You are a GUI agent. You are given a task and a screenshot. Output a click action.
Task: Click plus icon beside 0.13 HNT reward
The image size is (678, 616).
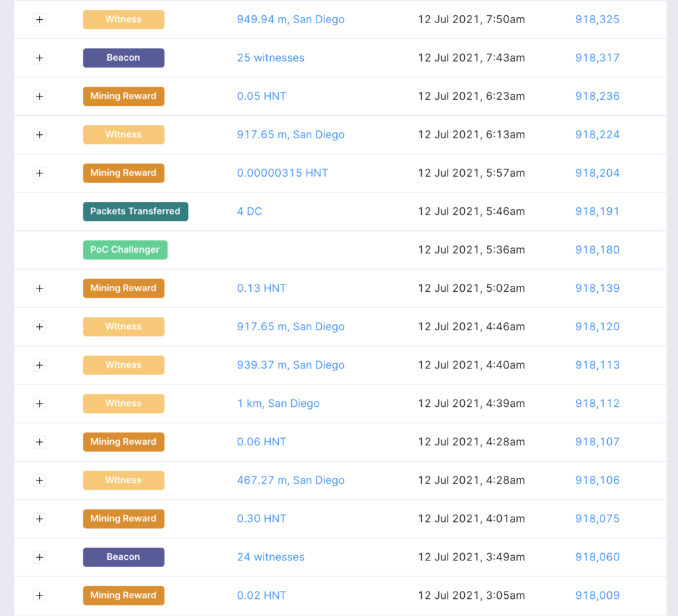point(40,288)
